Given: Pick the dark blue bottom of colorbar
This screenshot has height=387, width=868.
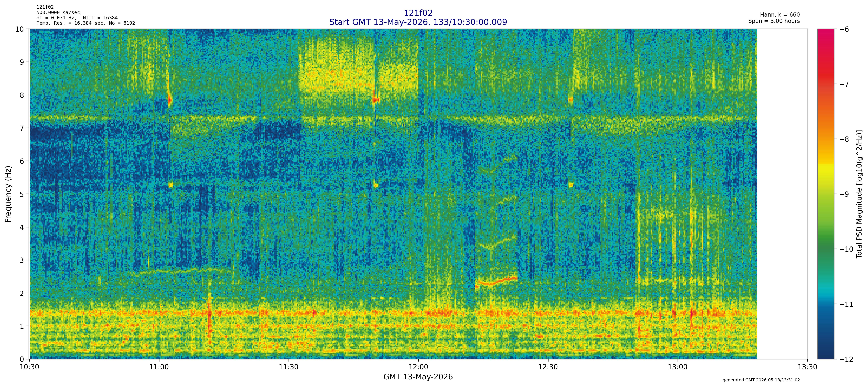Looking at the screenshot, I should [x=826, y=354].
